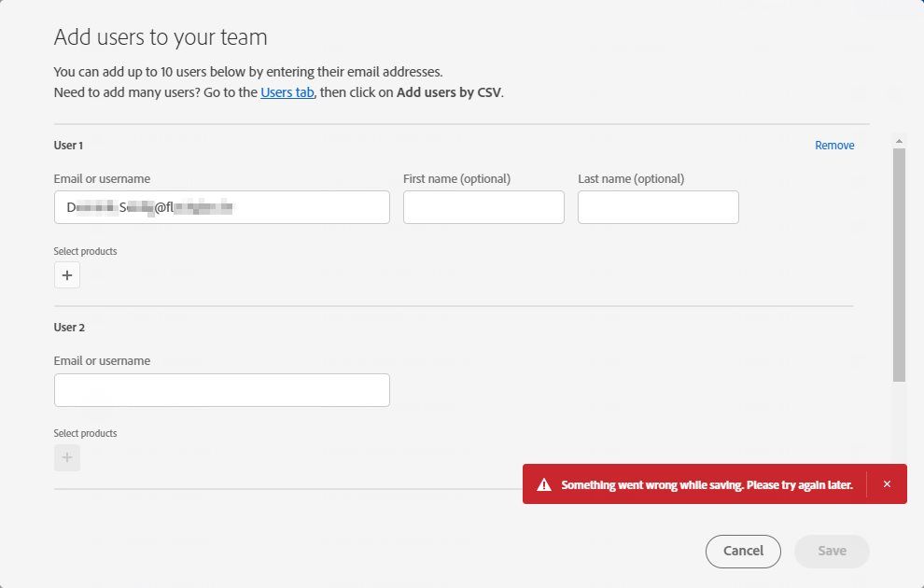Click the "User 1" section label
Image resolution: width=924 pixels, height=588 pixels.
point(69,146)
